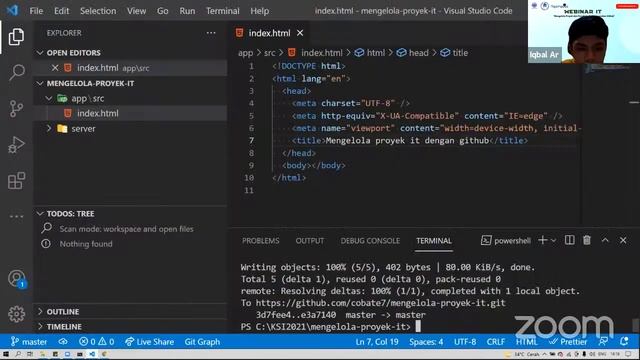The image size is (640, 360).
Task: Switch to the Problems panel tab
Action: click(260, 241)
